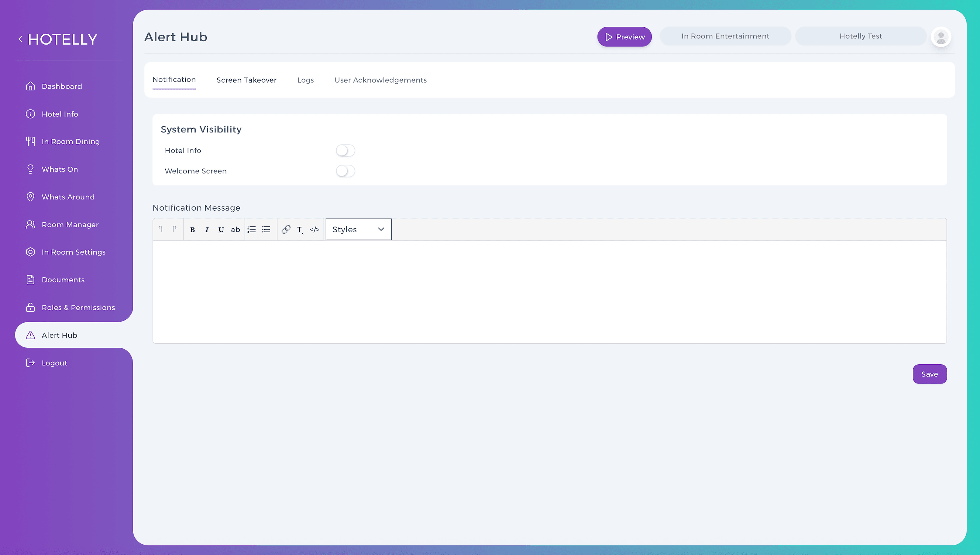
Task: Switch to the Screen Takeover tab
Action: coord(247,80)
